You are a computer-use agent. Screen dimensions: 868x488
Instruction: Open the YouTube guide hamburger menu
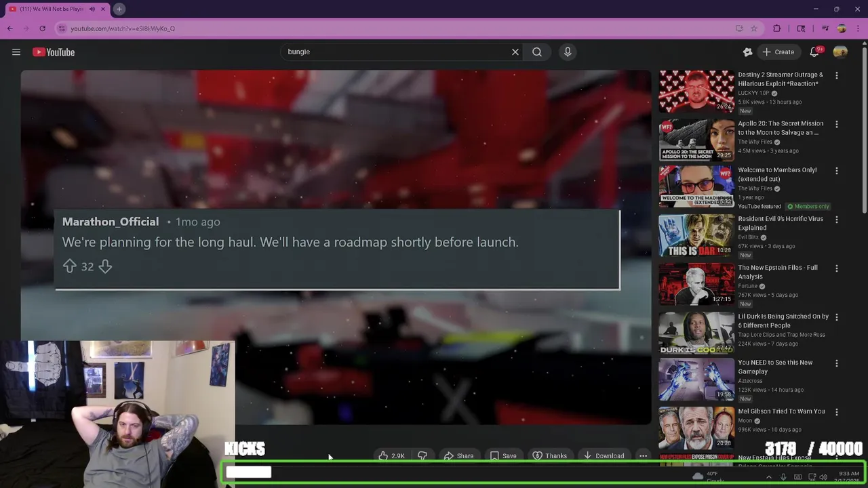pyautogui.click(x=16, y=52)
